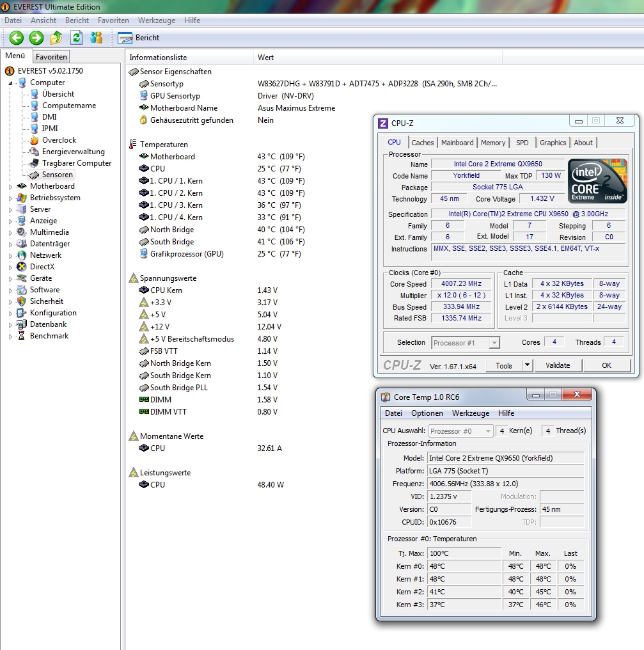Select the Energieverwaltung icon
Screen dimensions: 644x650
pyautogui.click(x=35, y=152)
